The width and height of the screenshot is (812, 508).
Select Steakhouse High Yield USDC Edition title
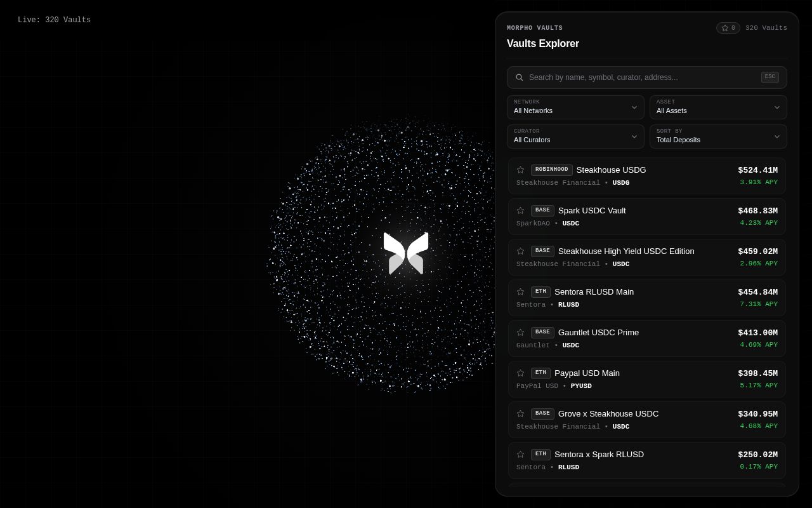pyautogui.click(x=626, y=251)
